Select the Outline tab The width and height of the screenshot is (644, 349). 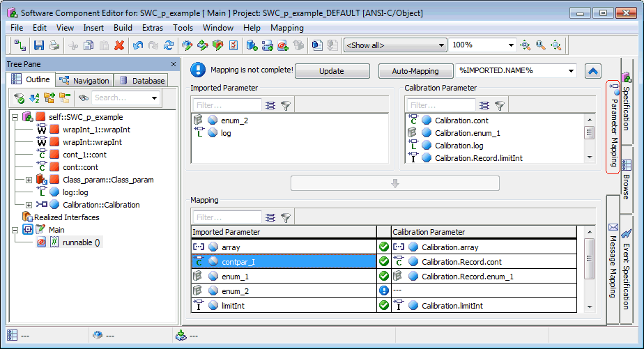coord(31,79)
